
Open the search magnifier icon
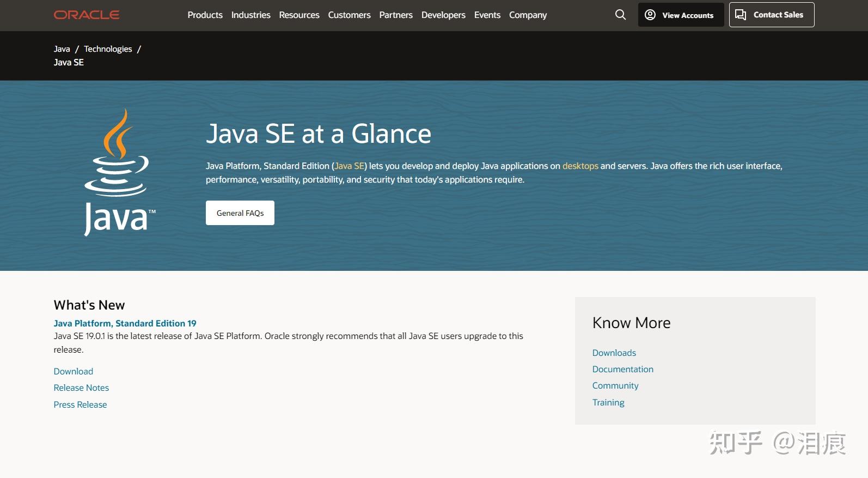620,15
